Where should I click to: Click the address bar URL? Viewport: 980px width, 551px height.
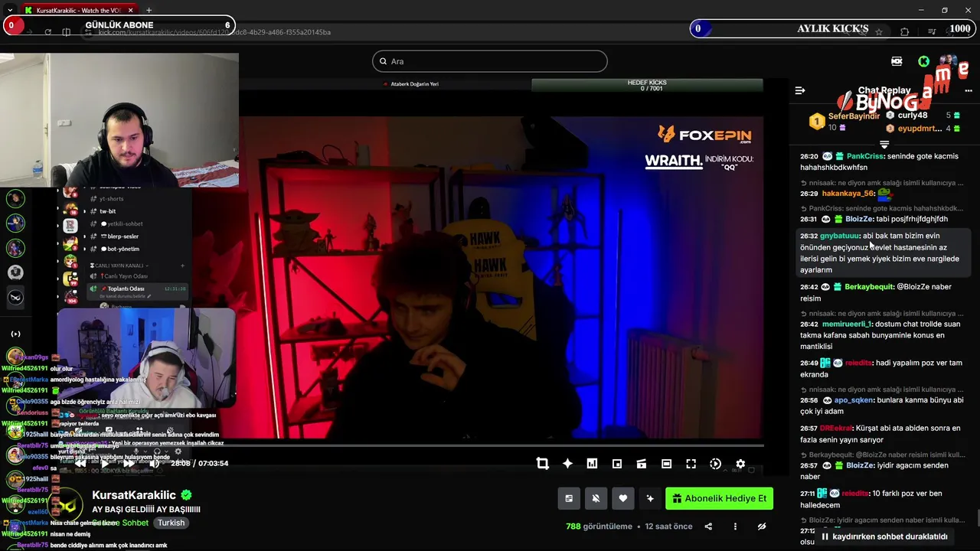point(214,32)
